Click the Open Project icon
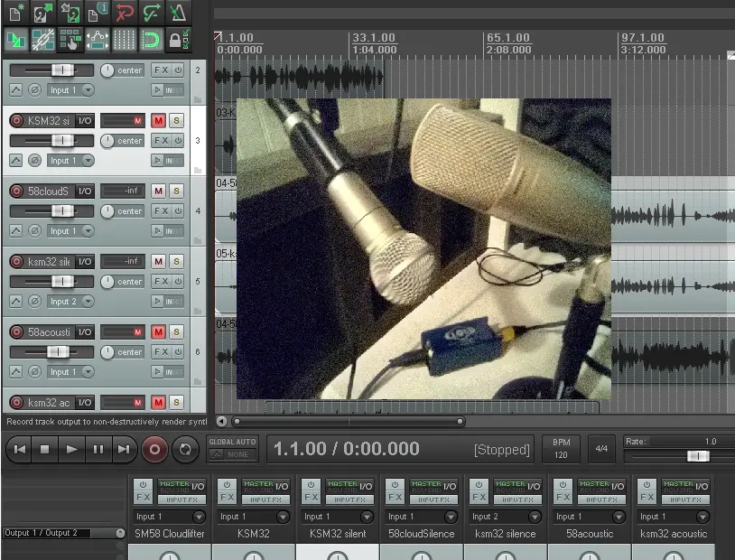Image resolution: width=735 pixels, height=560 pixels. 42,13
